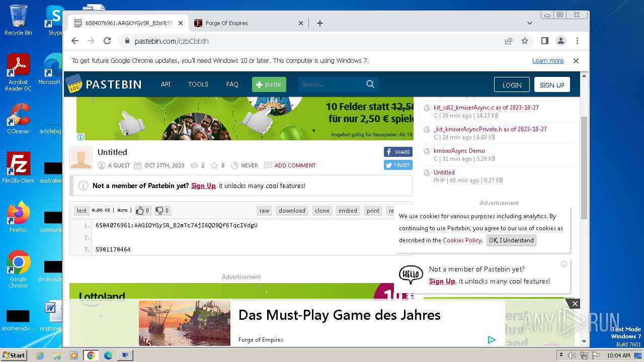Tweet this paste
The width and height of the screenshot is (644, 362).
point(398,165)
